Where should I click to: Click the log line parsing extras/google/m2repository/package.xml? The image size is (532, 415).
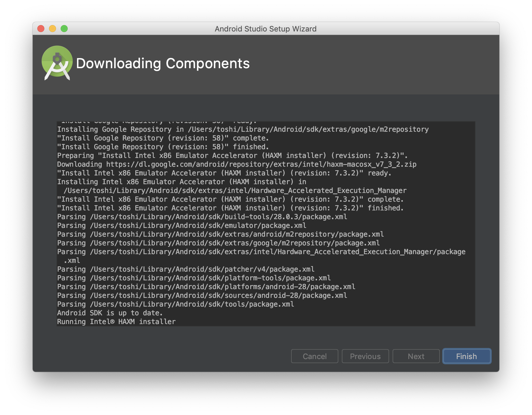click(218, 243)
